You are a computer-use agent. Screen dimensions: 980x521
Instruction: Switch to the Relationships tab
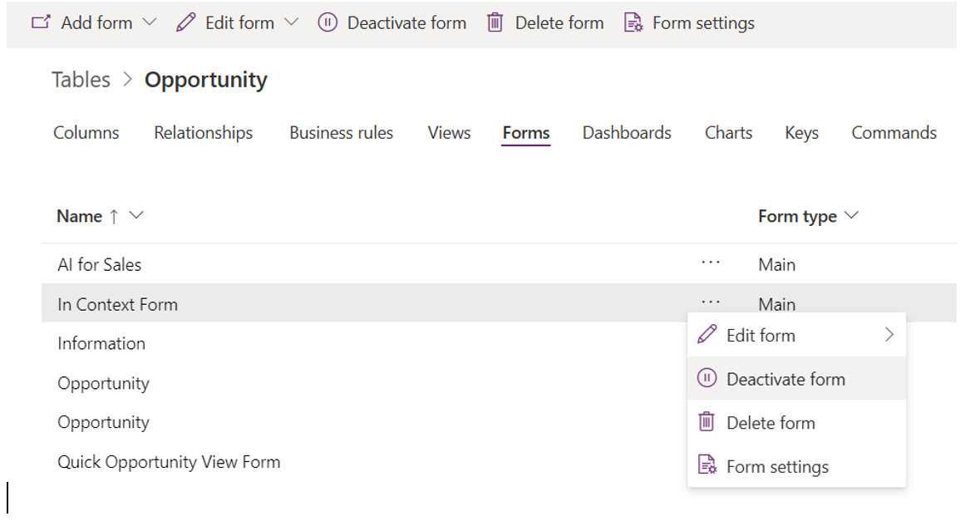pyautogui.click(x=203, y=133)
